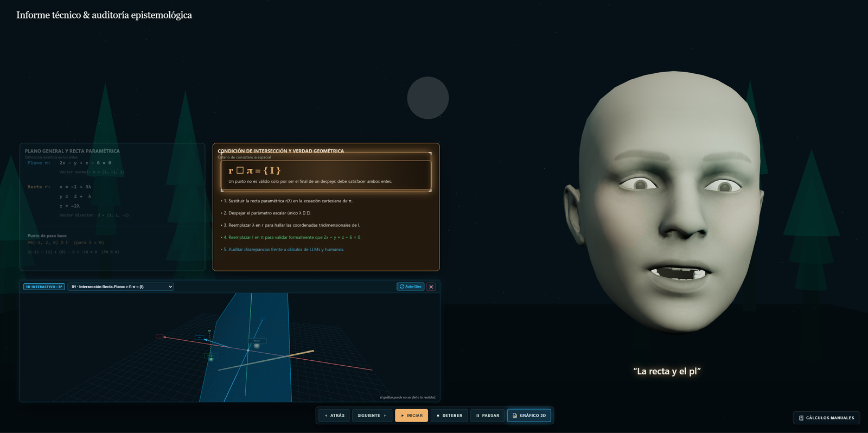This screenshot has height=433, width=868.
Task: Enable Auto-Giro rotation in 3D viewer
Action: coord(410,286)
